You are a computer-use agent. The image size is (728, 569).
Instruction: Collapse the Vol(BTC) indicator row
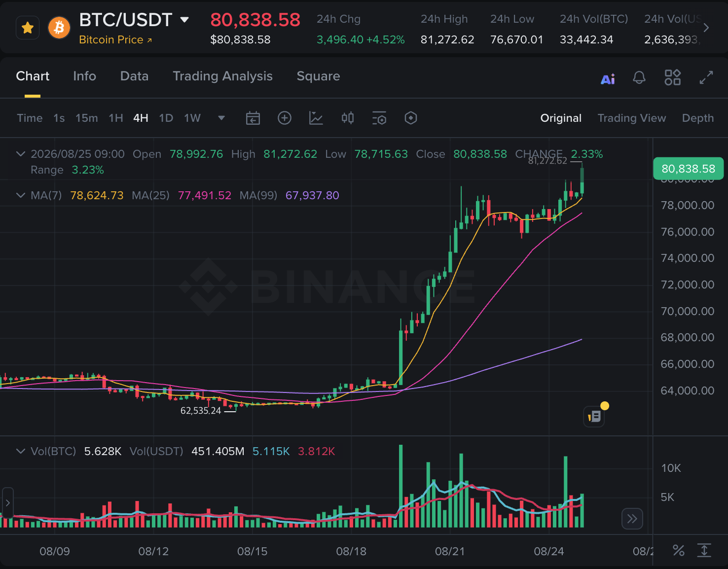coord(21,451)
